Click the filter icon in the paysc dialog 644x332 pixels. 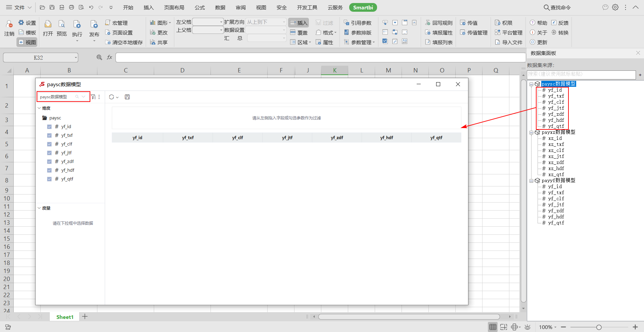tap(93, 97)
